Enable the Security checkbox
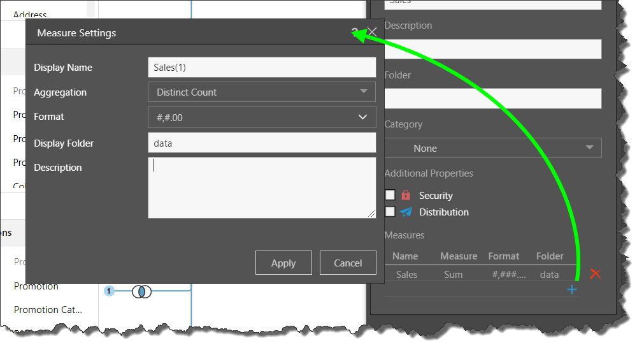Viewport: 644px width, 350px height. pos(390,196)
